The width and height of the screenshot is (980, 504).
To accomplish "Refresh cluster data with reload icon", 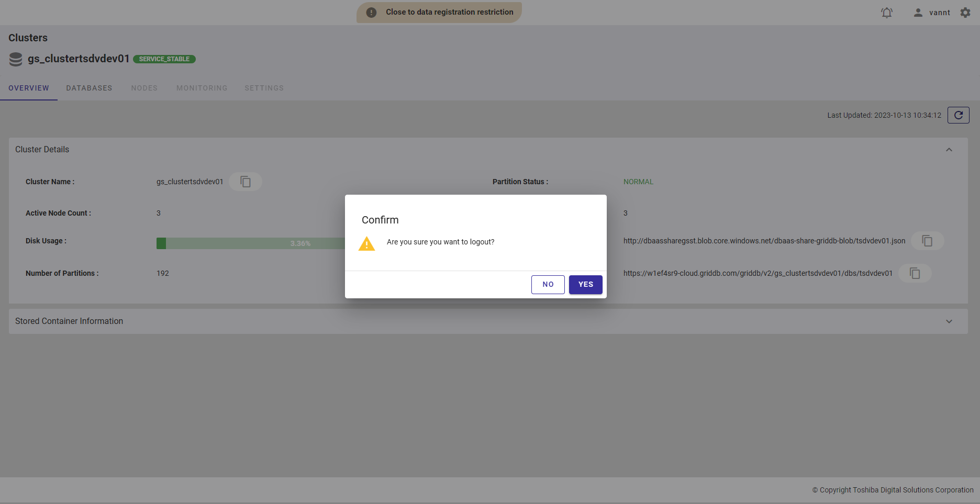I will point(958,115).
